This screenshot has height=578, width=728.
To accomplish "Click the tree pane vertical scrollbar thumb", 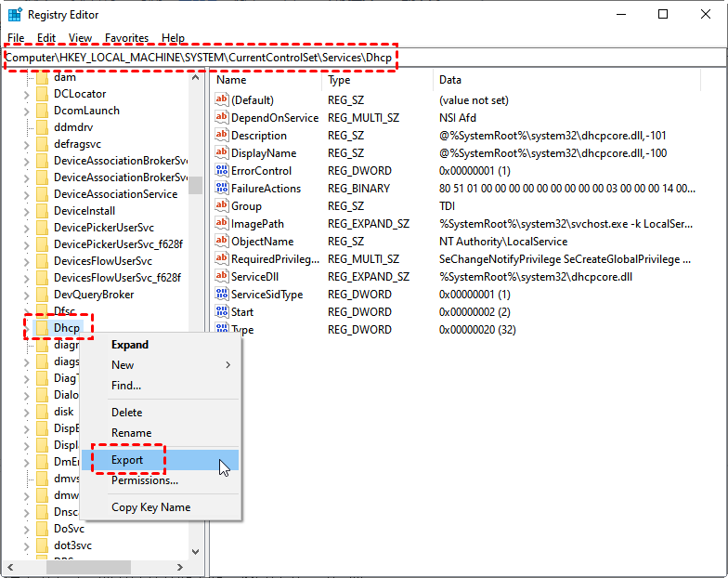I will (x=195, y=185).
